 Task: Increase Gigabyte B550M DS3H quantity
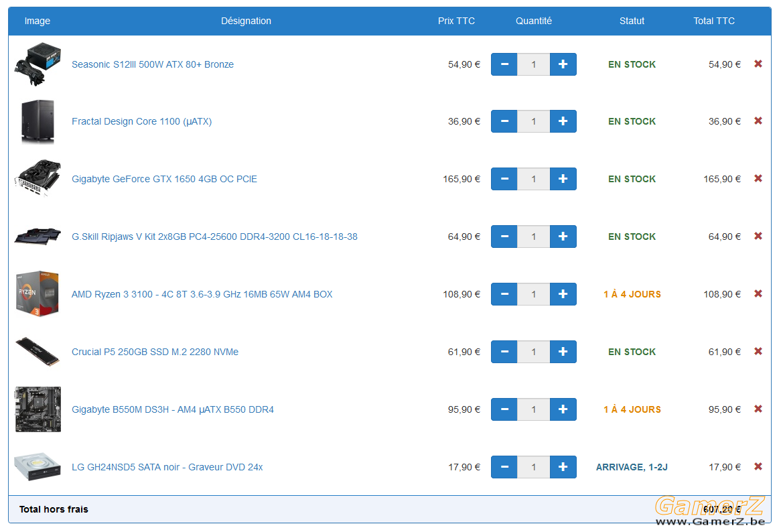click(563, 409)
